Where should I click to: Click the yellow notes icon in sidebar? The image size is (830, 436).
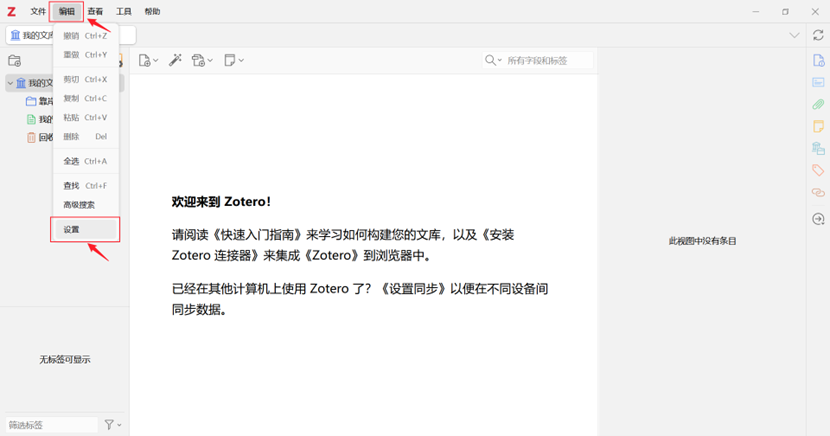[818, 126]
